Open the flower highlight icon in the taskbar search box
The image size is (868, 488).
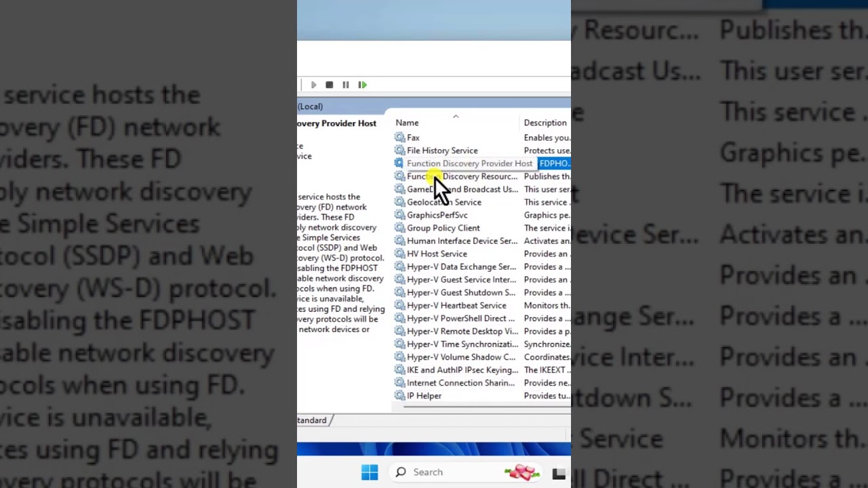click(x=521, y=472)
